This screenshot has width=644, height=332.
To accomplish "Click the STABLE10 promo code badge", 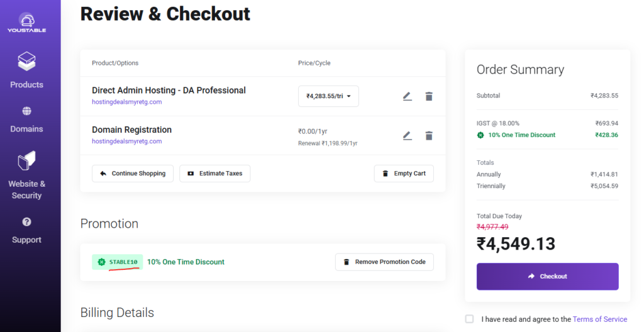I will (x=118, y=262).
